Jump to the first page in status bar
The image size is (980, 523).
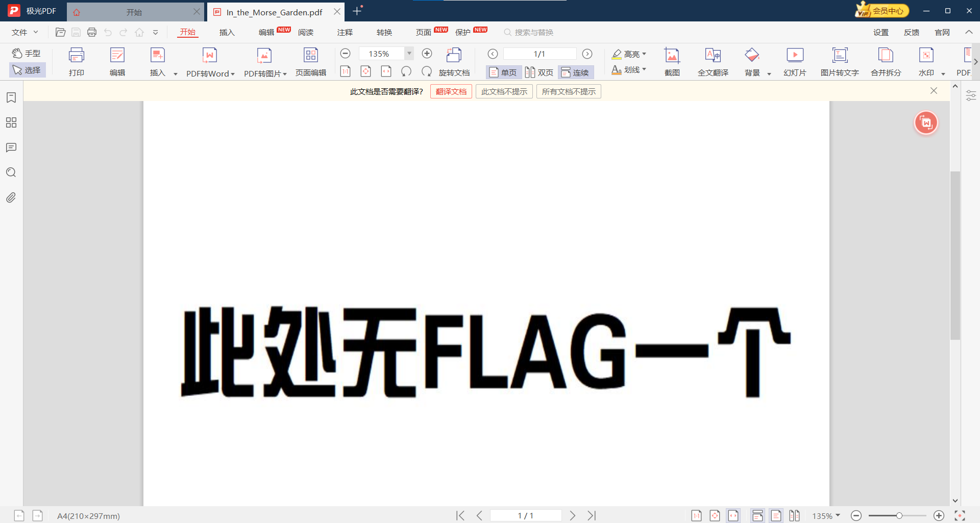tap(460, 515)
